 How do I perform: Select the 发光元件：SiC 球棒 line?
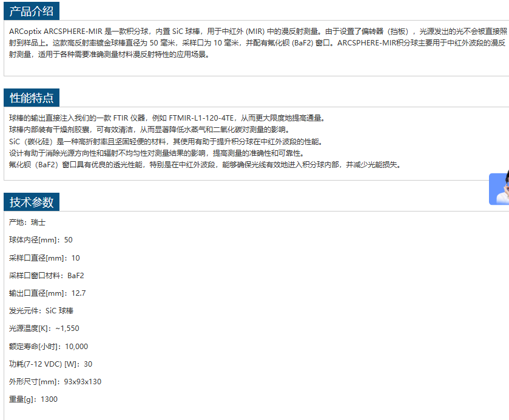tap(41, 311)
